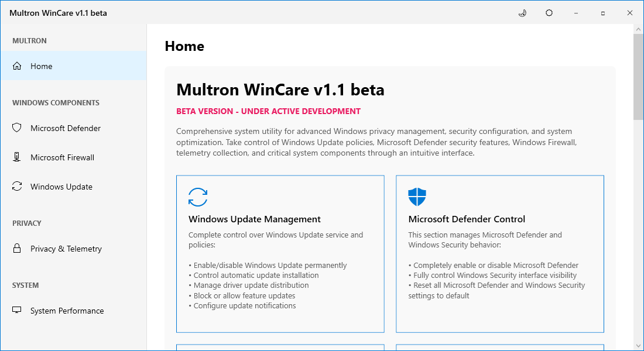Click the blue shield icon in Defender card
The image size is (644, 351).
click(417, 197)
